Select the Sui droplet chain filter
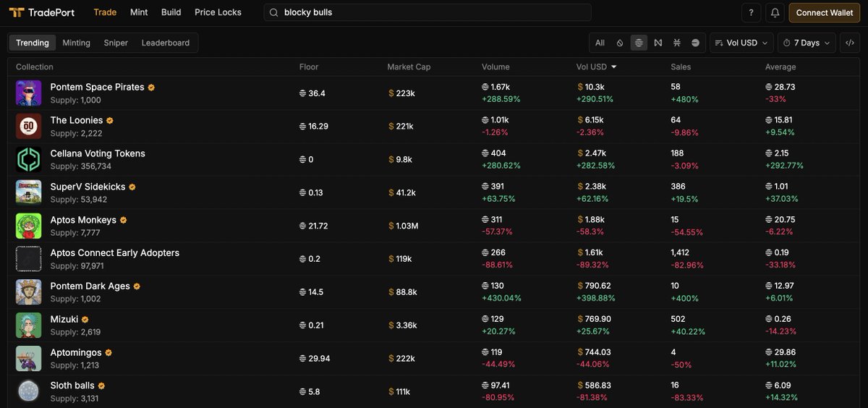Viewport: 868px width, 408px height. point(620,43)
